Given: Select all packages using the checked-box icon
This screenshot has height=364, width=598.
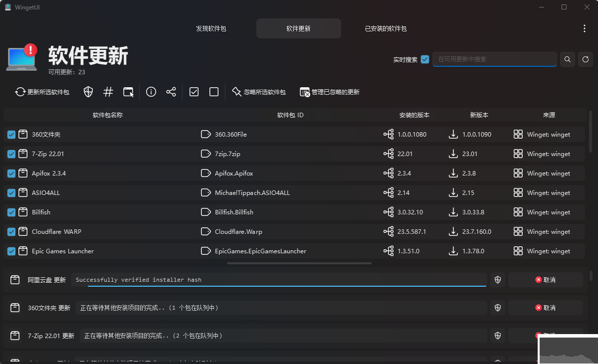Looking at the screenshot, I should [194, 92].
